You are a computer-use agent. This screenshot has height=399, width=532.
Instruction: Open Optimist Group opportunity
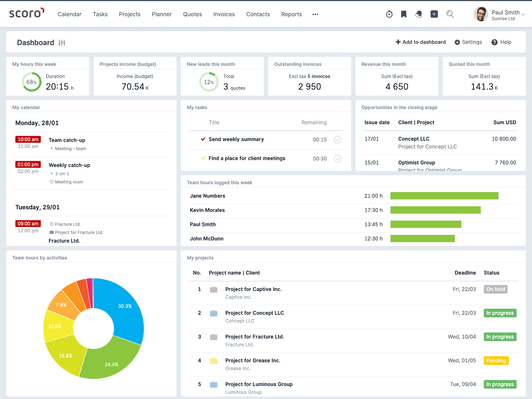417,163
